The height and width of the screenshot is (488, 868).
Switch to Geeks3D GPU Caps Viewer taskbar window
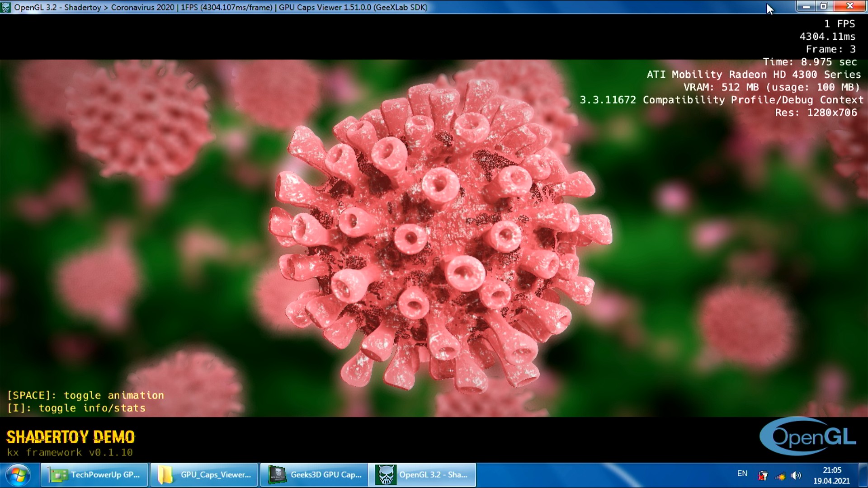click(315, 475)
